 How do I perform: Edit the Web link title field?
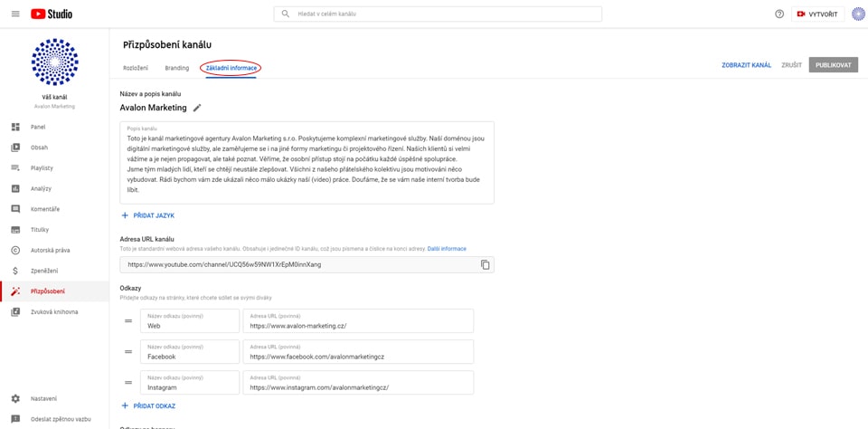(x=189, y=321)
